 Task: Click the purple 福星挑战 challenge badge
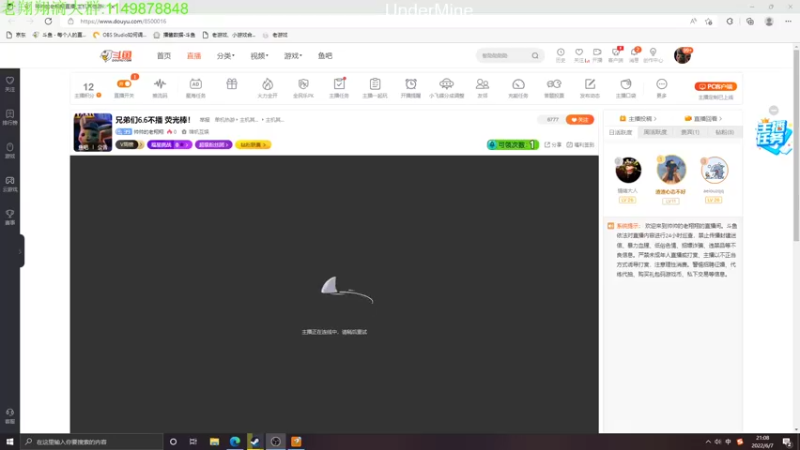coord(169,145)
